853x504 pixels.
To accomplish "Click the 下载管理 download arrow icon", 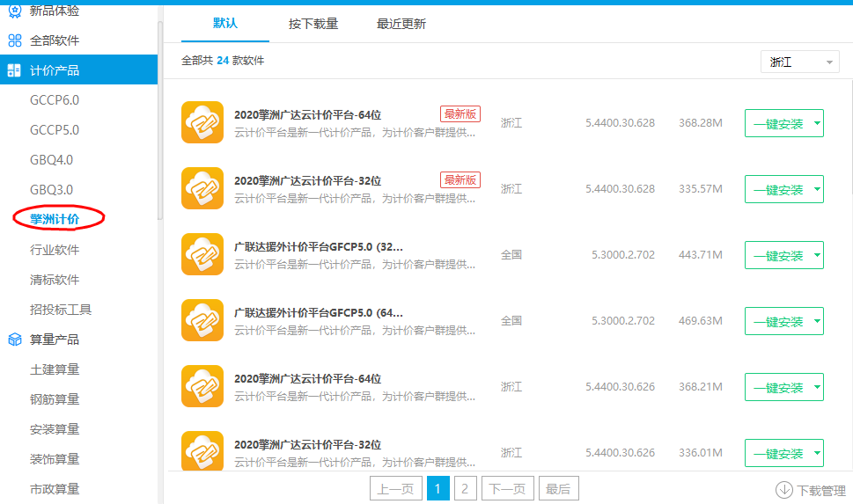I will tap(784, 490).
